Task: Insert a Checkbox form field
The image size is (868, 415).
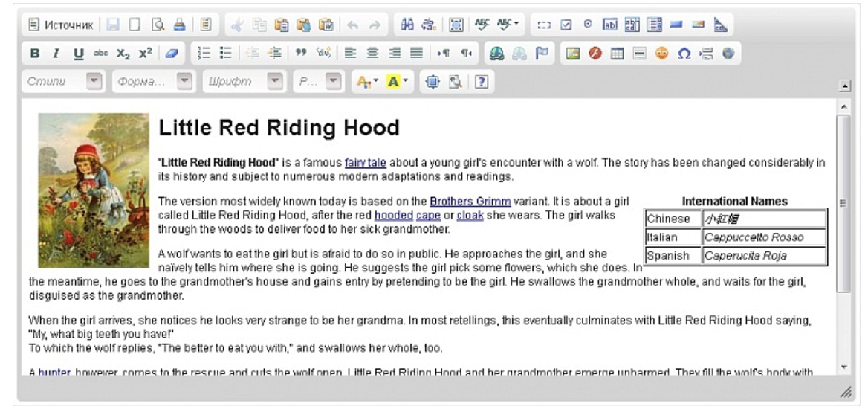Action: tap(566, 25)
